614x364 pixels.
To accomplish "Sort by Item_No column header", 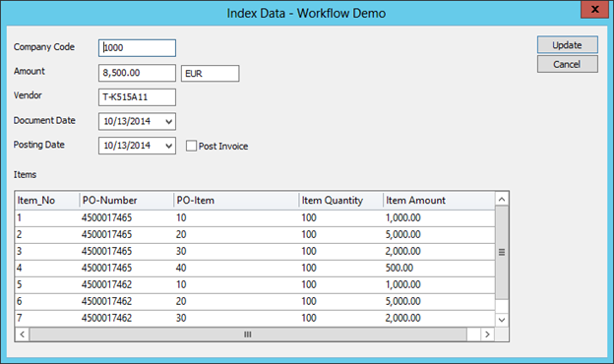I will pos(47,201).
